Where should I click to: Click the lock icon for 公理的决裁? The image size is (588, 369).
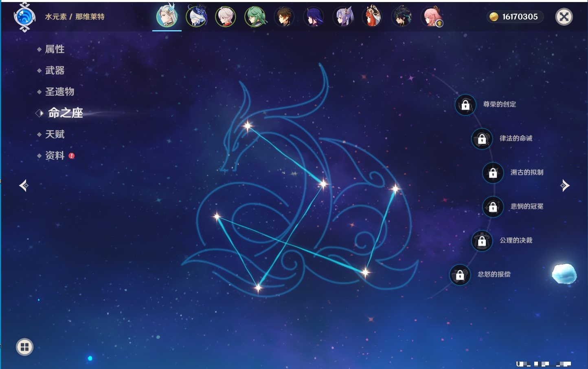click(482, 241)
